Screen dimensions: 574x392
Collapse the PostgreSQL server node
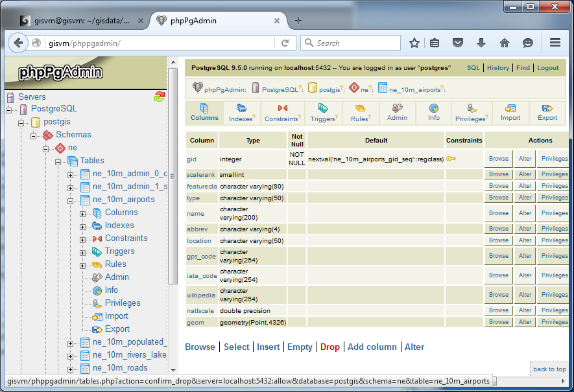click(x=9, y=110)
